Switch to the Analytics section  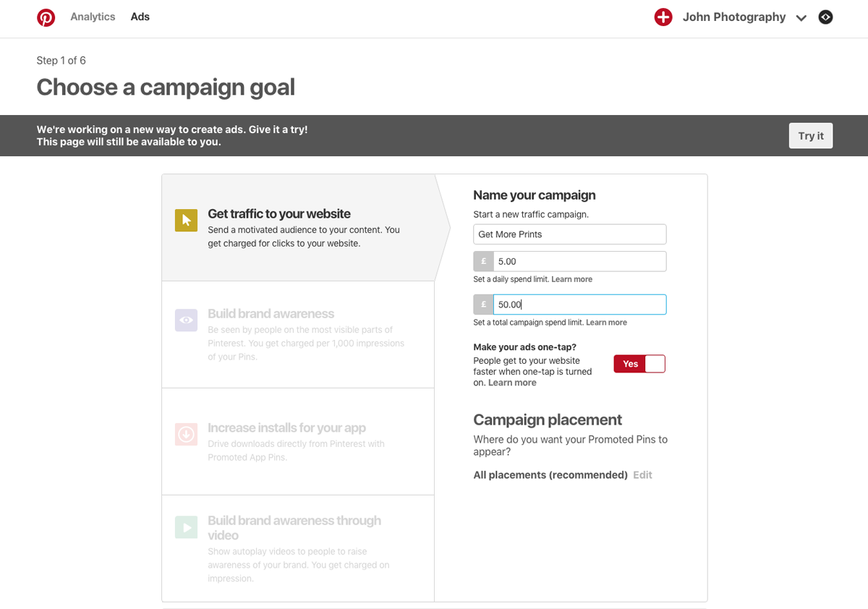[93, 17]
